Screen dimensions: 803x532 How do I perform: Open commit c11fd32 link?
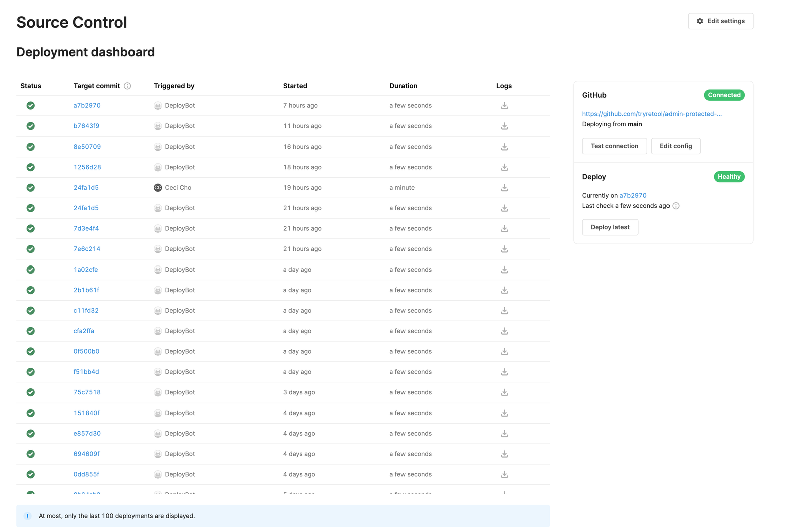coord(86,311)
